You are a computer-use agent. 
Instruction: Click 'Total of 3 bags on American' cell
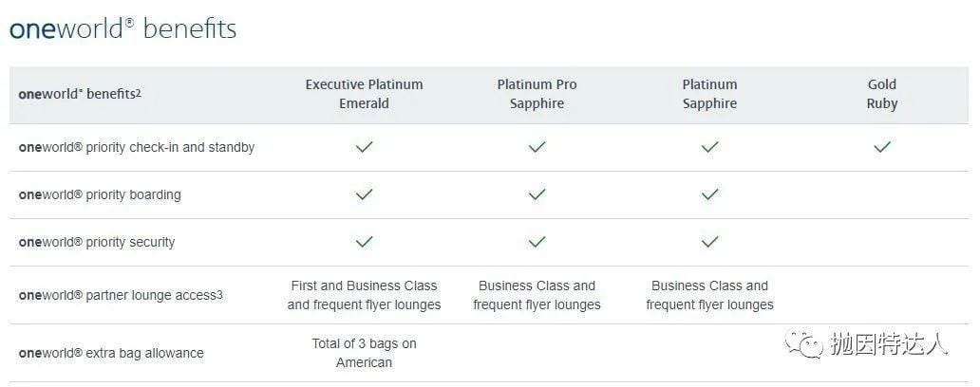[364, 353]
